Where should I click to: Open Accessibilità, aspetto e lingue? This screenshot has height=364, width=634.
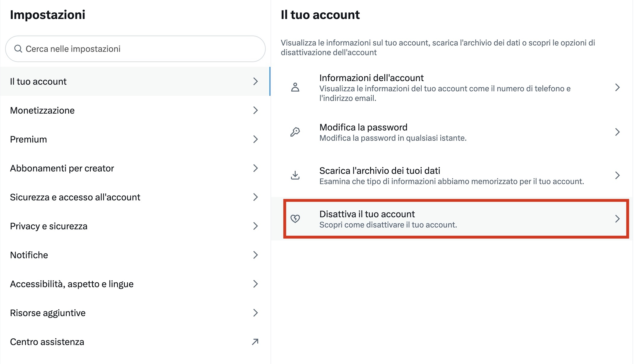pyautogui.click(x=71, y=284)
